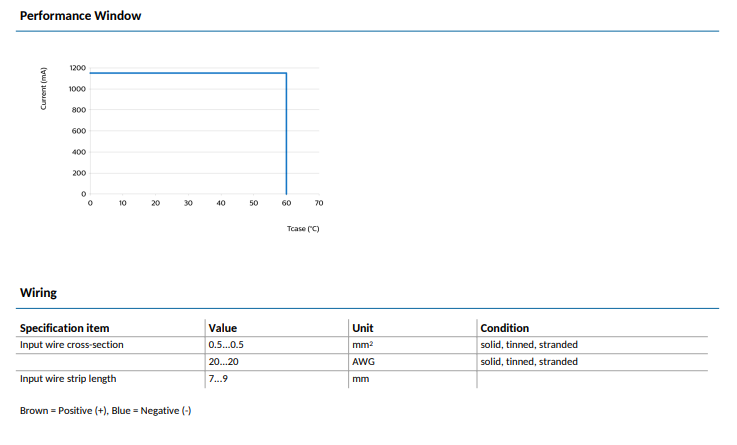Select the condition cell in the AWG row
This screenshot has width=737, height=445.
click(x=529, y=361)
